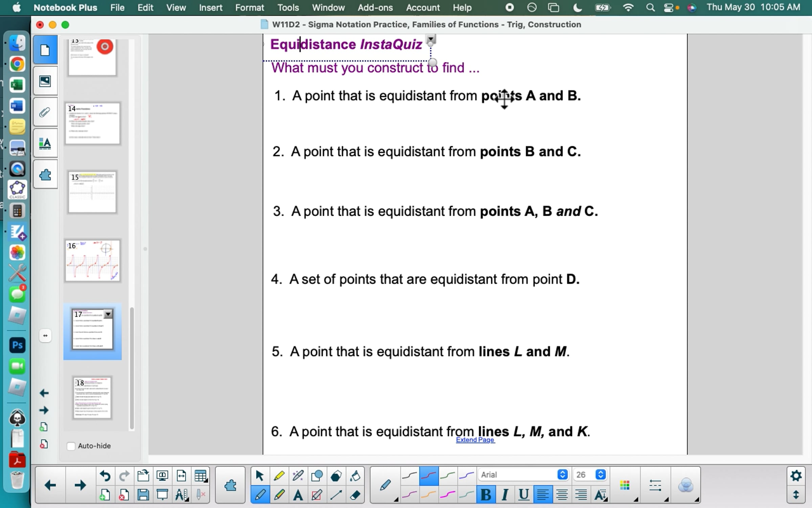The image size is (812, 508).
Task: Open the Add-ons menu
Action: click(x=375, y=7)
